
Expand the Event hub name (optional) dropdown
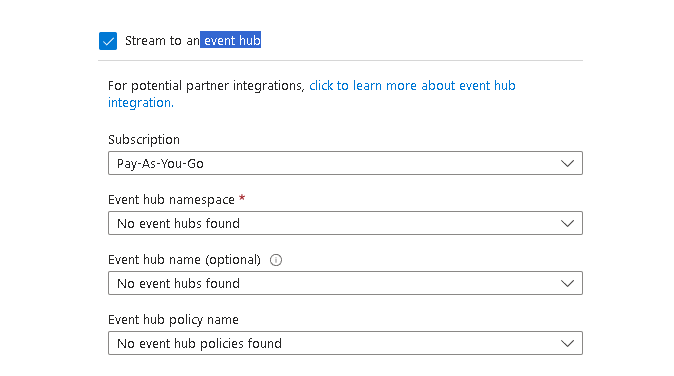[345, 283]
